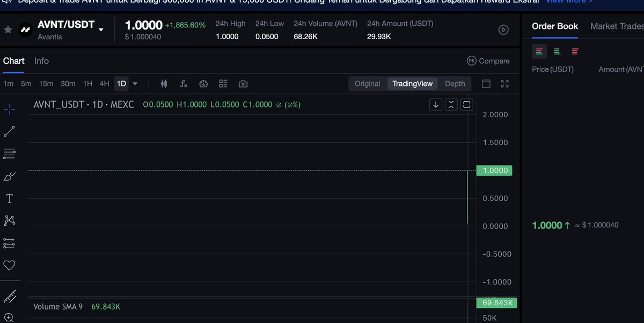Select the text annotation tool

[x=10, y=198]
